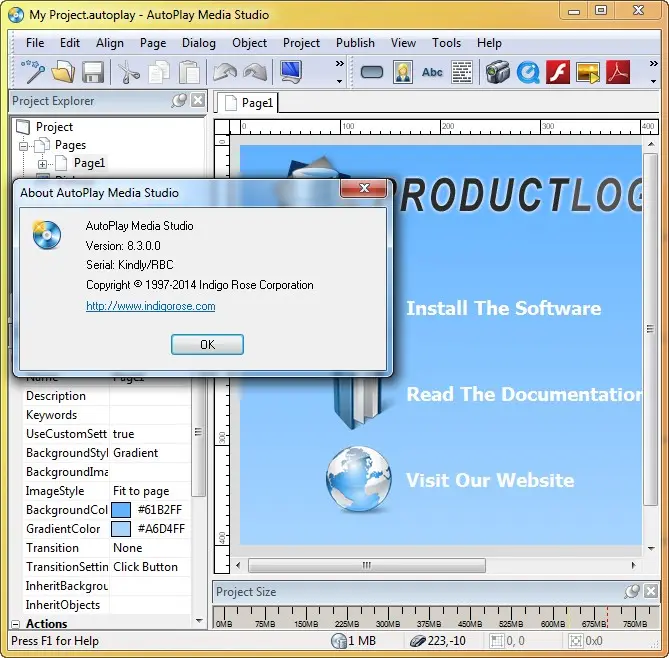This screenshot has width=669, height=658.
Task: Collapse the Pages tree node
Action: 23,146
